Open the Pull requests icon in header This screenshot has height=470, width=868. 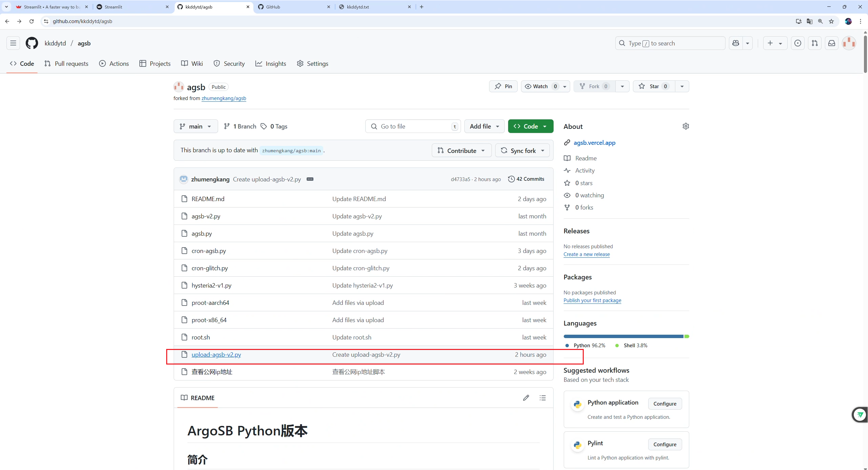(x=815, y=43)
